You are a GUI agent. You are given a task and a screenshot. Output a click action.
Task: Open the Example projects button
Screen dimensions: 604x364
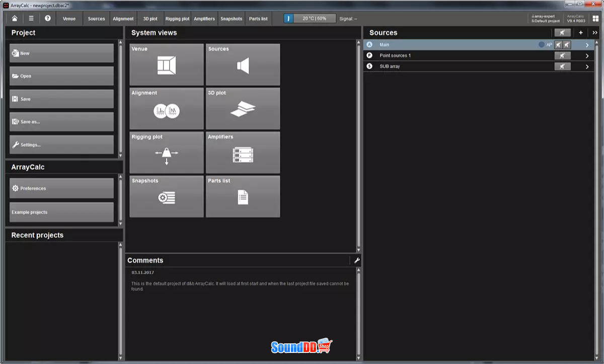pyautogui.click(x=61, y=212)
